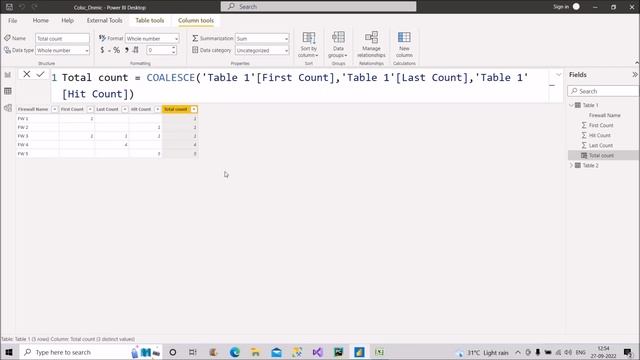This screenshot has width=640, height=360.
Task: Select First Count field in Fields pane
Action: (601, 125)
